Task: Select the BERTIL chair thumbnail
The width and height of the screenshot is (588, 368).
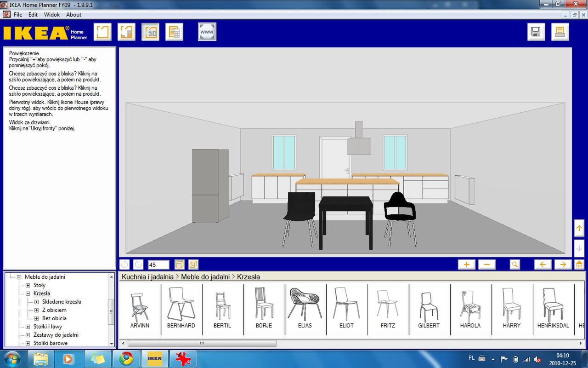Action: tap(222, 310)
